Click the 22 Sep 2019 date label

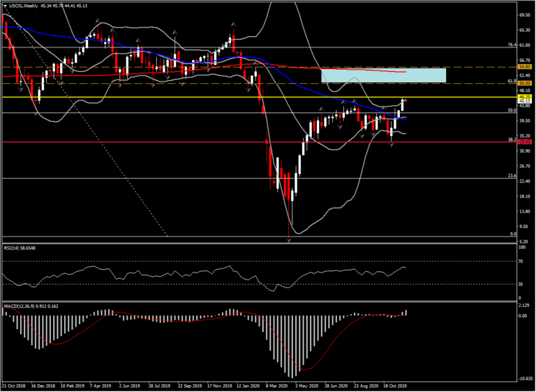click(189, 385)
